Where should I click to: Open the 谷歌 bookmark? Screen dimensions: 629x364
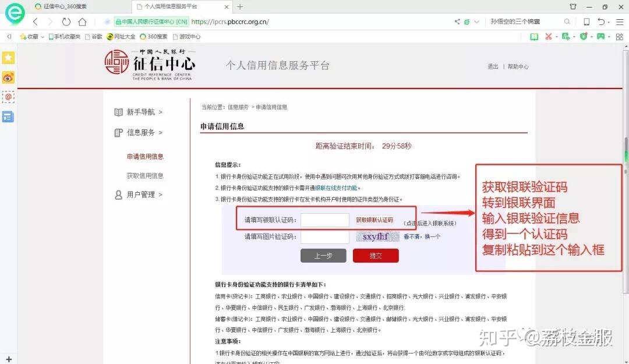[93, 37]
